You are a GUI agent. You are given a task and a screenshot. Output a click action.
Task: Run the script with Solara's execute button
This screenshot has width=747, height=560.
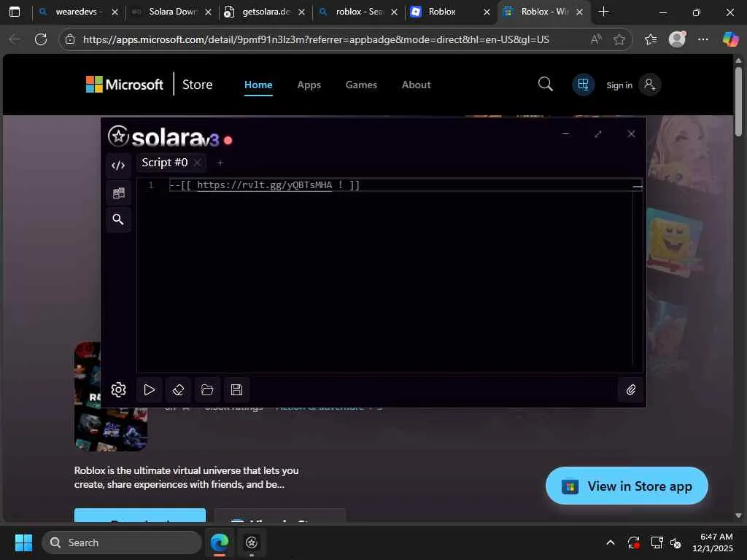149,390
